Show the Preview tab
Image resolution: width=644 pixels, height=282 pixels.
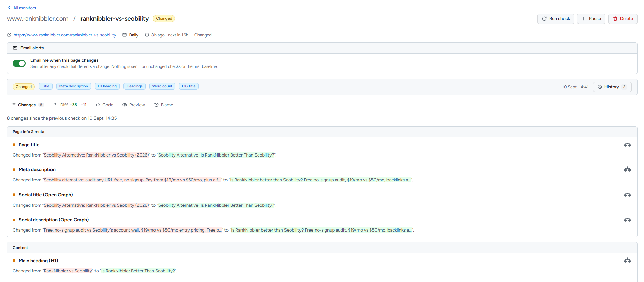[134, 105]
